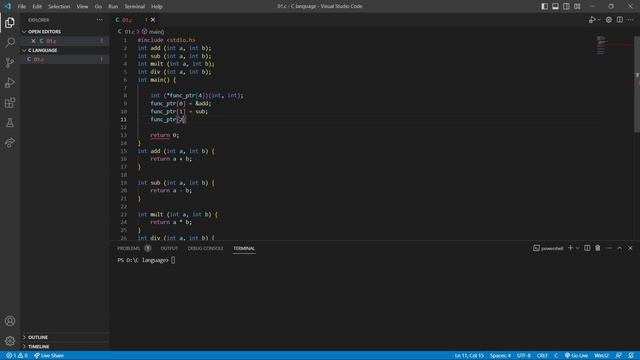Expand the Timeline section
The width and height of the screenshot is (640, 360).
(x=36, y=346)
